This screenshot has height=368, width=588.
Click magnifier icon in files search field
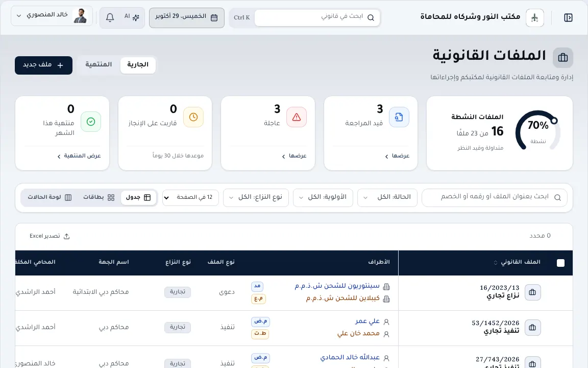[x=557, y=197]
